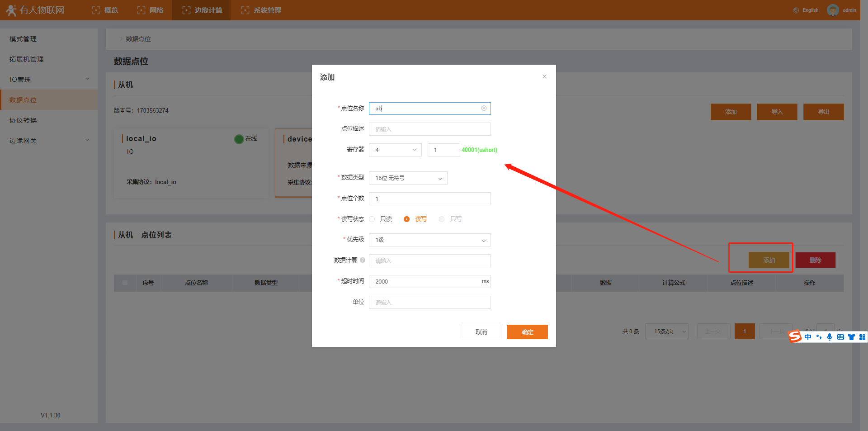Viewport: 868px width, 431px height.
Task: Open the 寄存器 dropdown showing 4
Action: click(x=395, y=150)
